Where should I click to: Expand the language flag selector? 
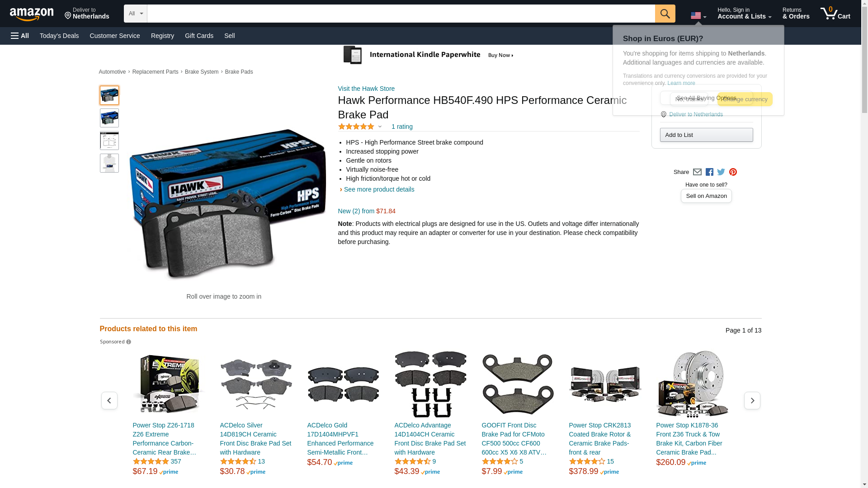[698, 16]
